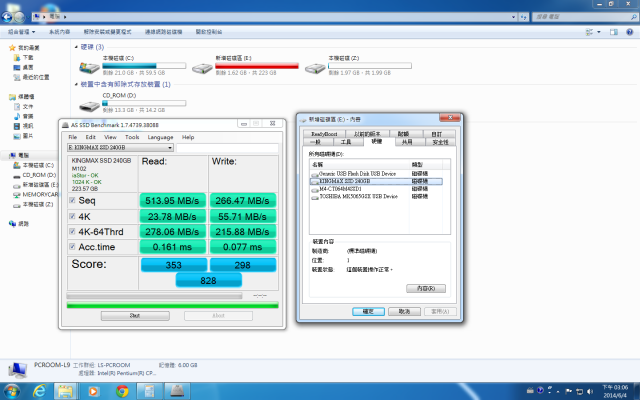Click the green progress bar in AS SSD
The height and width of the screenshot is (400, 640).
[x=173, y=305]
